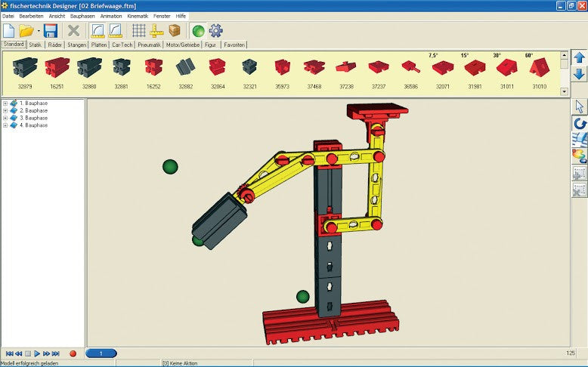This screenshot has width=588, height=367.
Task: Select the rotate tool on right toolbar
Action: click(579, 123)
